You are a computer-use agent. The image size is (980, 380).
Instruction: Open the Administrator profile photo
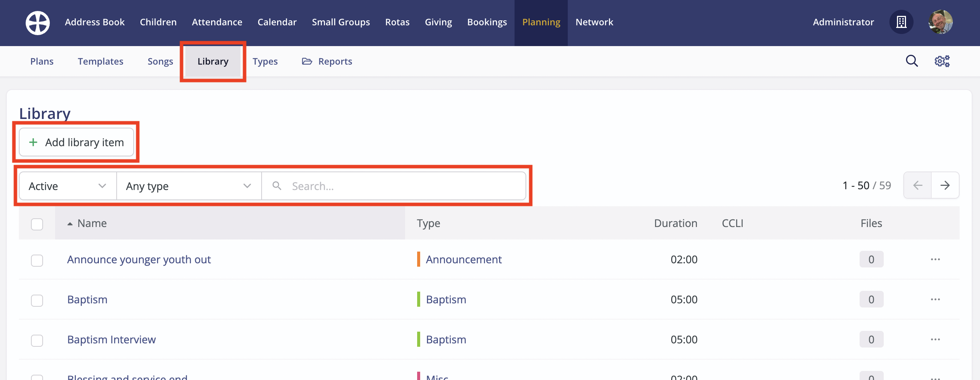click(x=940, y=22)
